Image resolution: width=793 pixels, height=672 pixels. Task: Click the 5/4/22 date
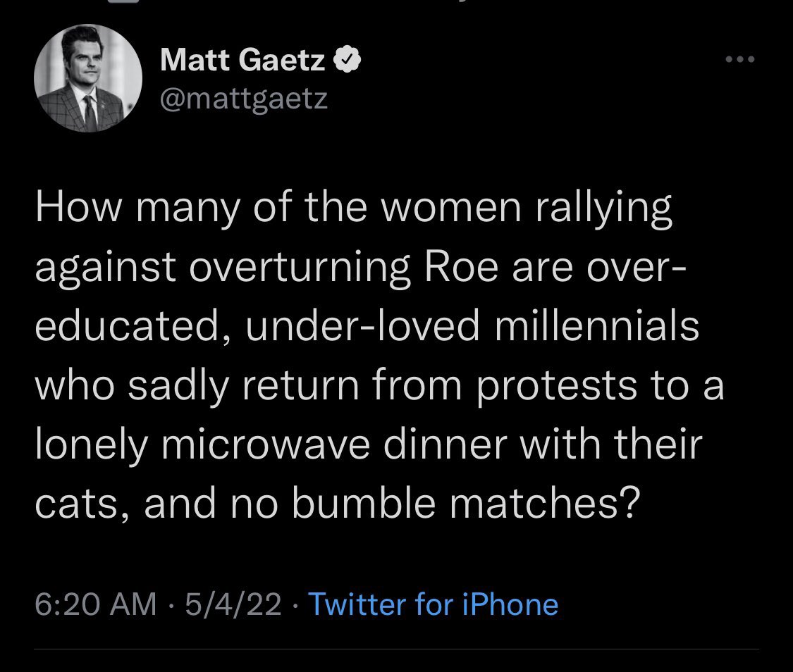(233, 604)
